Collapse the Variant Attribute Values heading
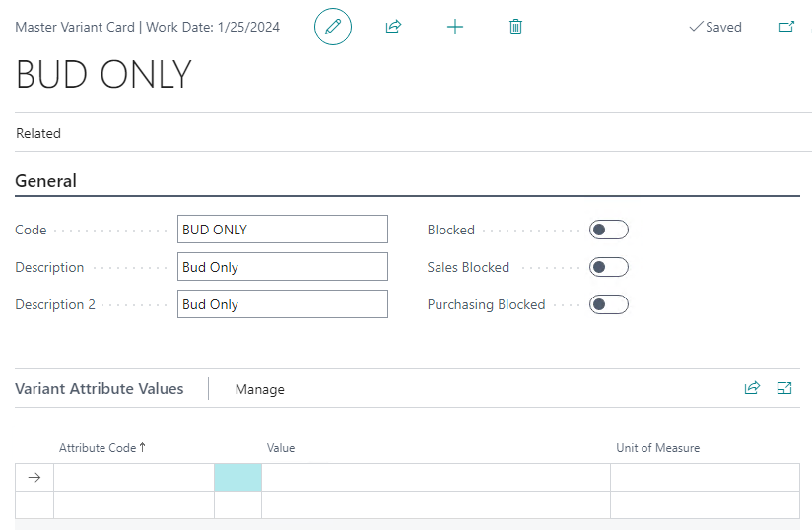This screenshot has height=530, width=812. (x=100, y=389)
